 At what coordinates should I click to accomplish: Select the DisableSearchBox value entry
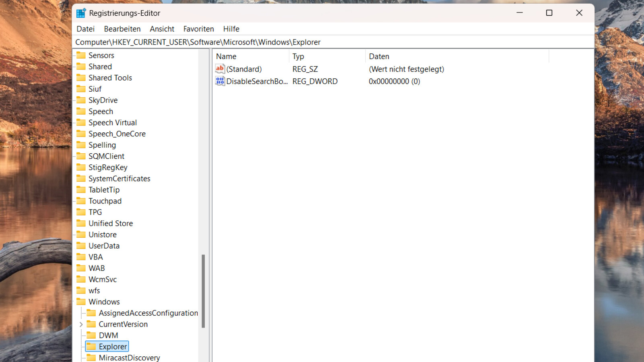pos(257,81)
